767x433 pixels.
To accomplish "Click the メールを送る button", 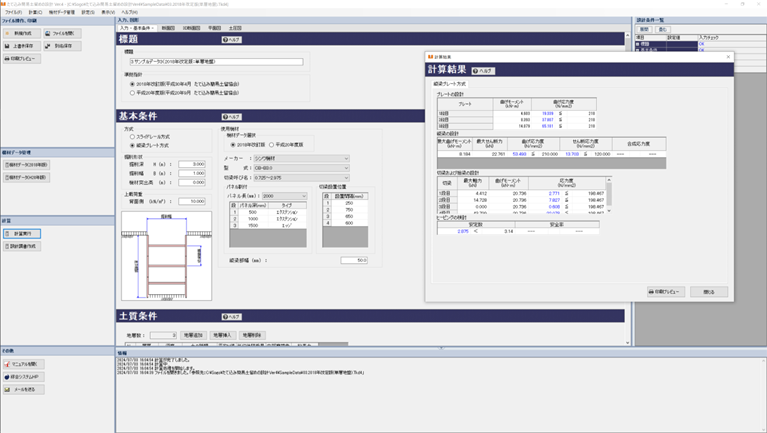I will point(23,390).
